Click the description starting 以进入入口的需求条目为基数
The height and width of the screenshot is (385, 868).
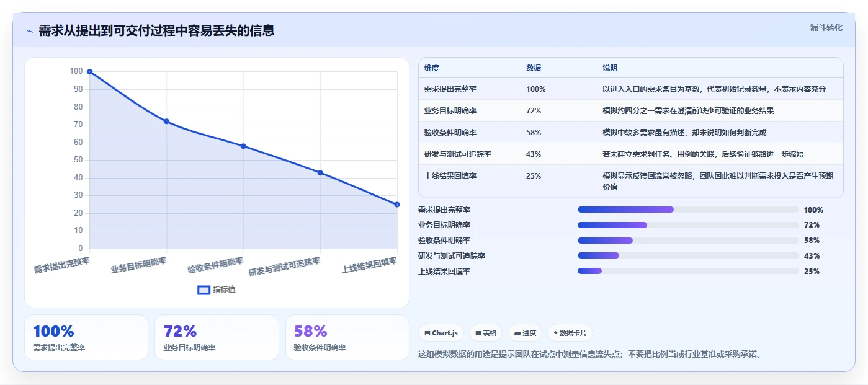click(714, 89)
